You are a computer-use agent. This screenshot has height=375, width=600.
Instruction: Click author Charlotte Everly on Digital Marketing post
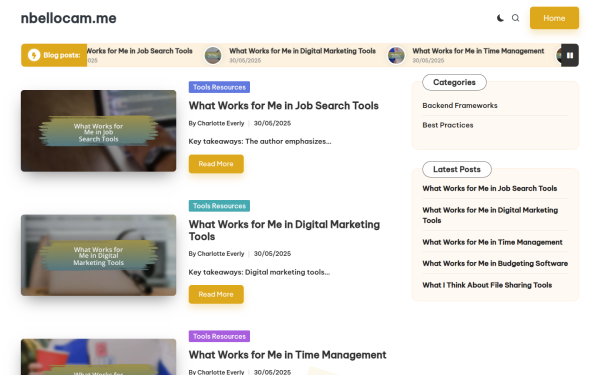coord(220,254)
